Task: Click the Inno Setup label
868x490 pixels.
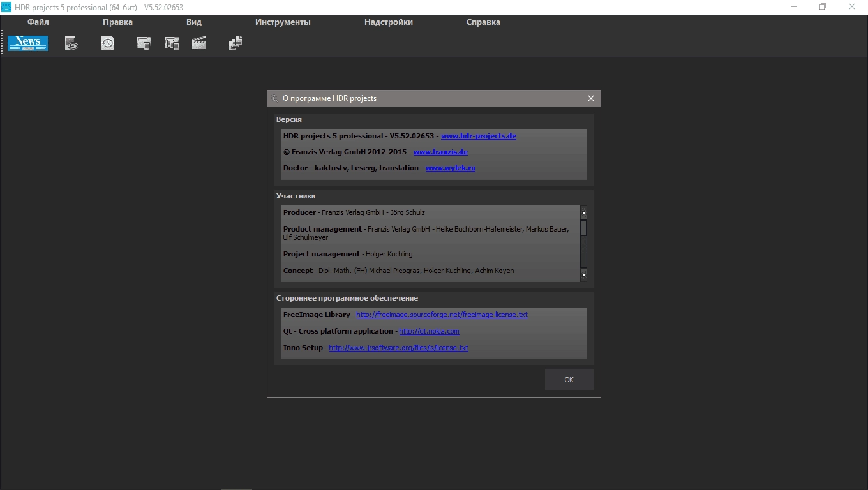Action: click(303, 348)
